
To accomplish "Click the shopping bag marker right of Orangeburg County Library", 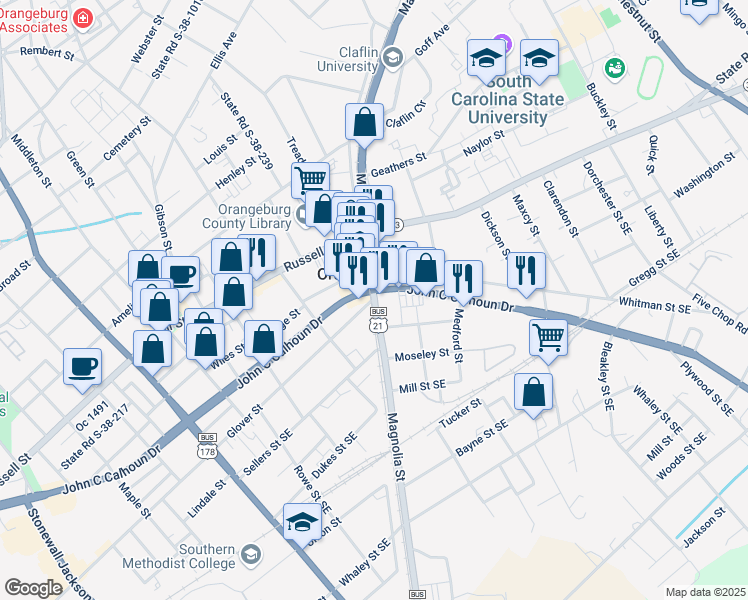I will point(322,210).
